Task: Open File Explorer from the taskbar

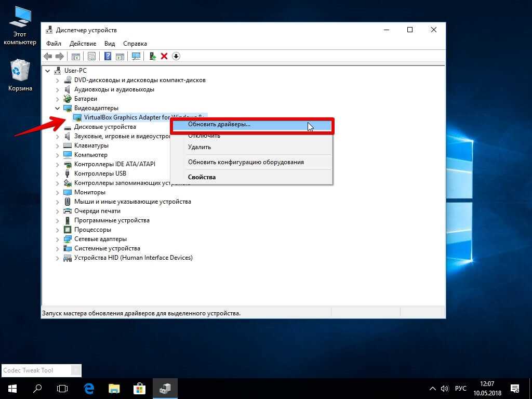Action: click(114, 388)
